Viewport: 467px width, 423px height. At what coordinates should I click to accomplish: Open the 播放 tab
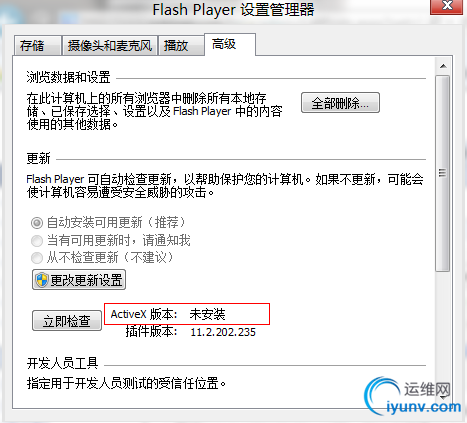pos(181,46)
